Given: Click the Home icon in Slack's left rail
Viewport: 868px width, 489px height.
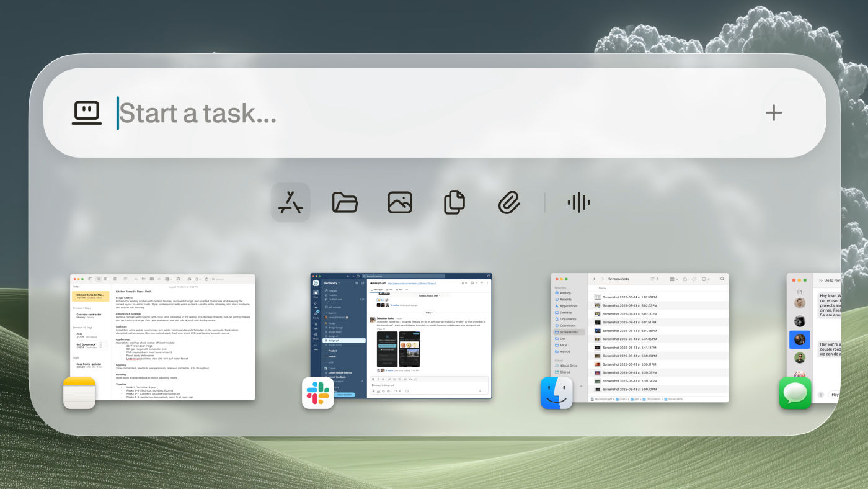Looking at the screenshot, I should coord(316,294).
